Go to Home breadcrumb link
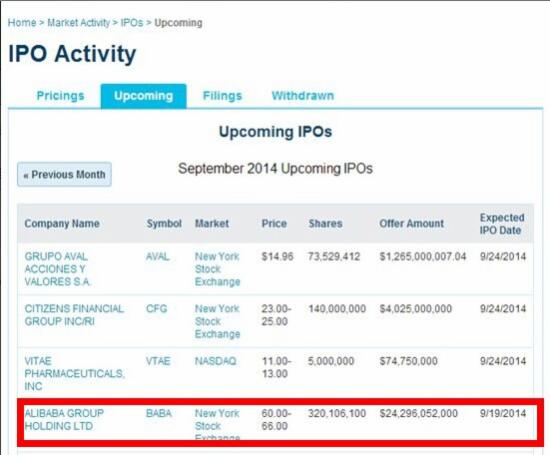The image size is (550, 455). point(22,23)
